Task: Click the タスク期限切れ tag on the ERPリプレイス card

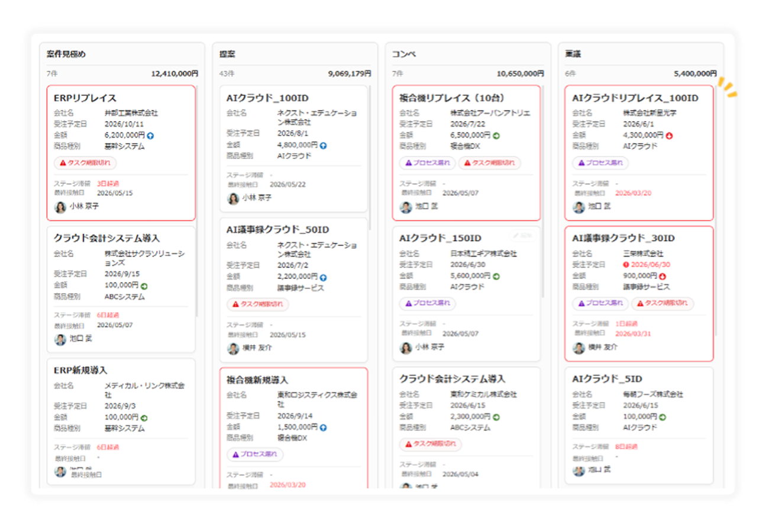Action: pos(85,163)
